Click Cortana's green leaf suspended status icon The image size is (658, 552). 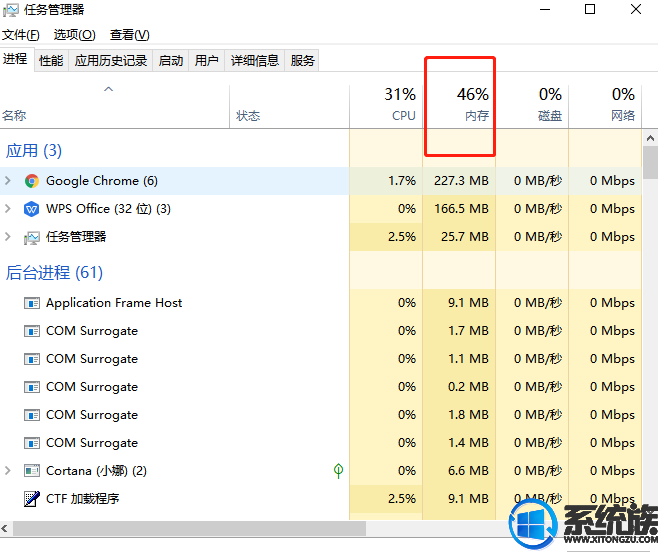click(x=338, y=471)
